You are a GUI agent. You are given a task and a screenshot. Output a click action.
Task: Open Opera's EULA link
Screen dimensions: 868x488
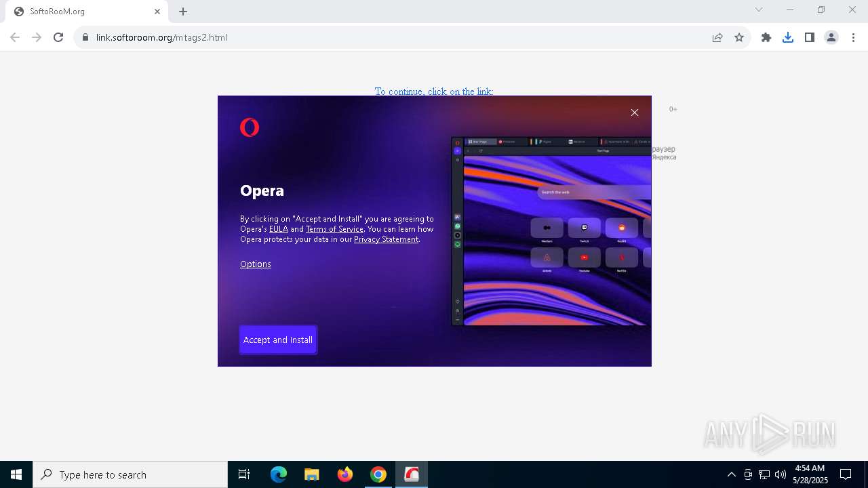pyautogui.click(x=279, y=229)
